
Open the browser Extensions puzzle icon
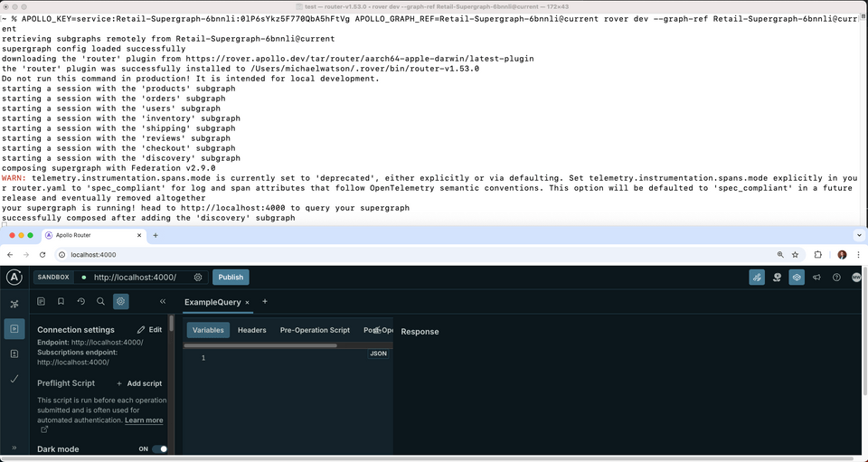click(x=818, y=255)
